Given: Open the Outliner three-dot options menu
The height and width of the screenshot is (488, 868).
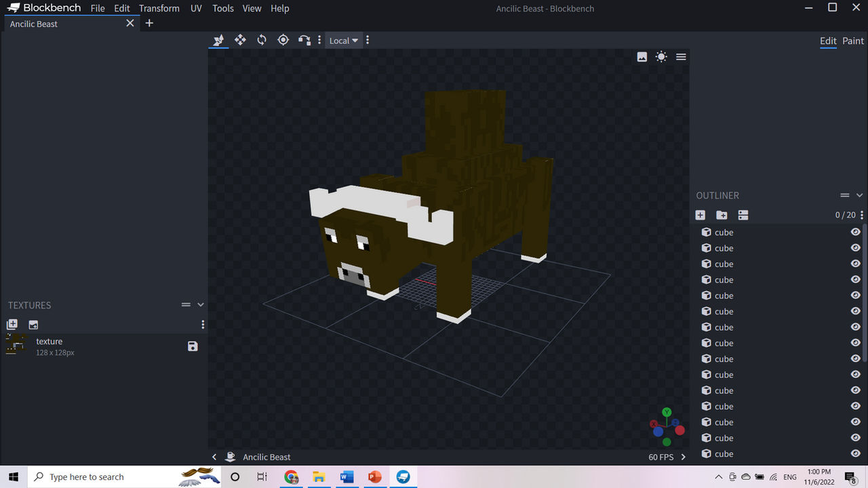Looking at the screenshot, I should coord(862,215).
